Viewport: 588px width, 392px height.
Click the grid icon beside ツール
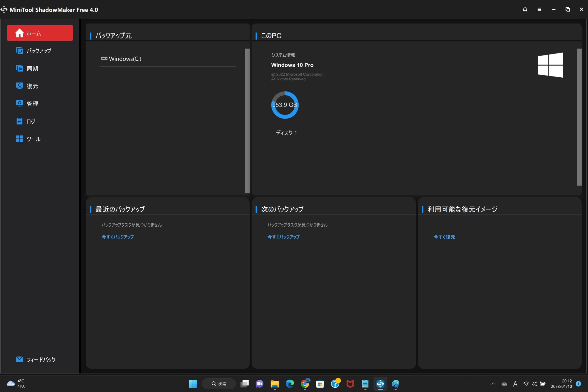(20, 138)
